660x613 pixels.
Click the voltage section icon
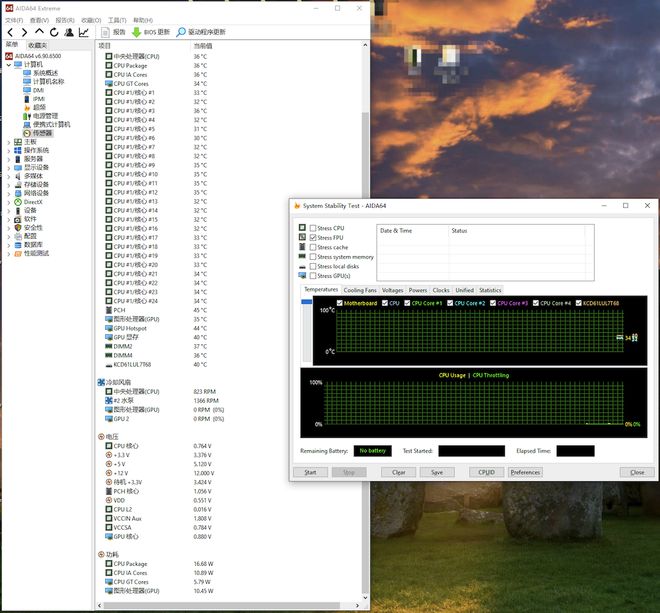tap(101, 437)
